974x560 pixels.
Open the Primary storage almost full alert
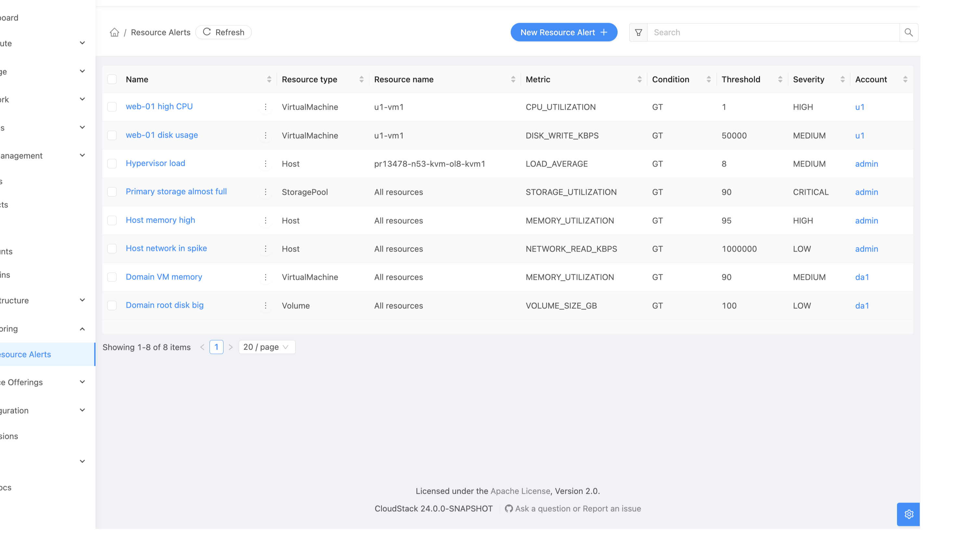176,192
